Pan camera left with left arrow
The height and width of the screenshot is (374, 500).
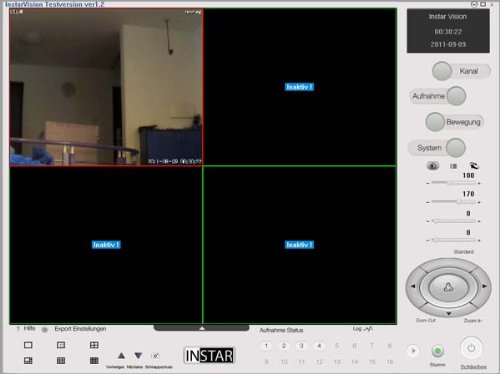point(413,286)
